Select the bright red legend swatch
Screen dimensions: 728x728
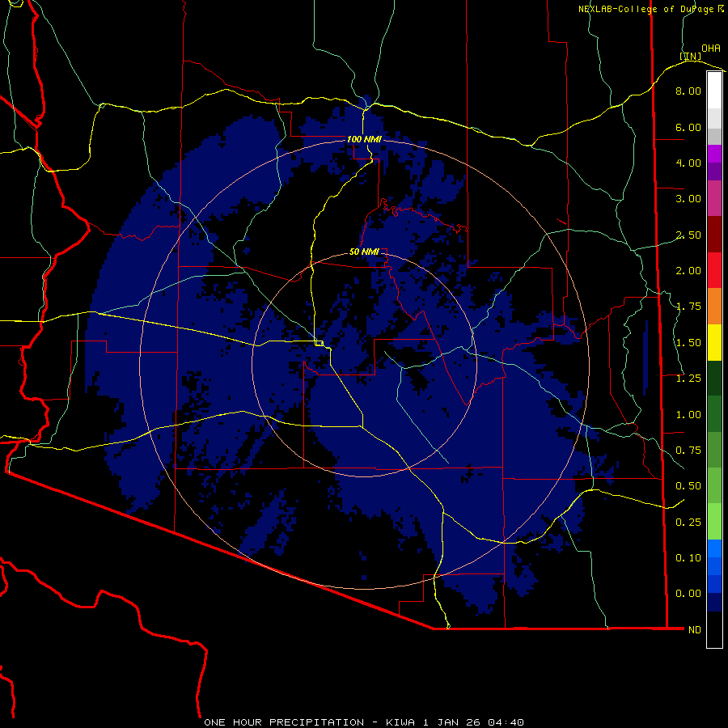tap(714, 270)
